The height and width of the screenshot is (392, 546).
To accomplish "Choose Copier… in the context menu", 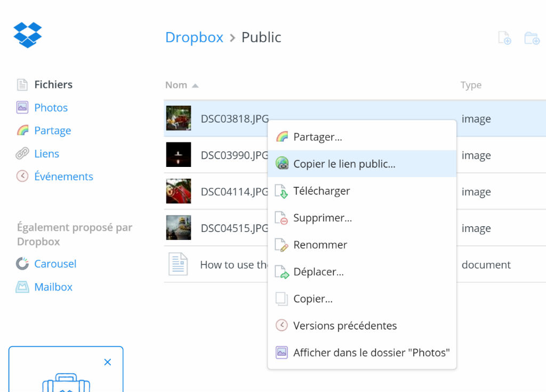I will (362, 299).
